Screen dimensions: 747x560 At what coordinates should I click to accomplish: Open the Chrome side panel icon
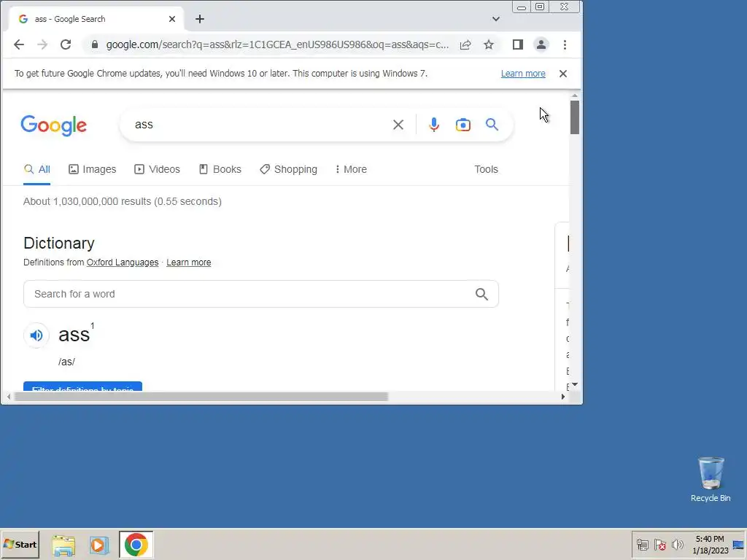tap(518, 44)
